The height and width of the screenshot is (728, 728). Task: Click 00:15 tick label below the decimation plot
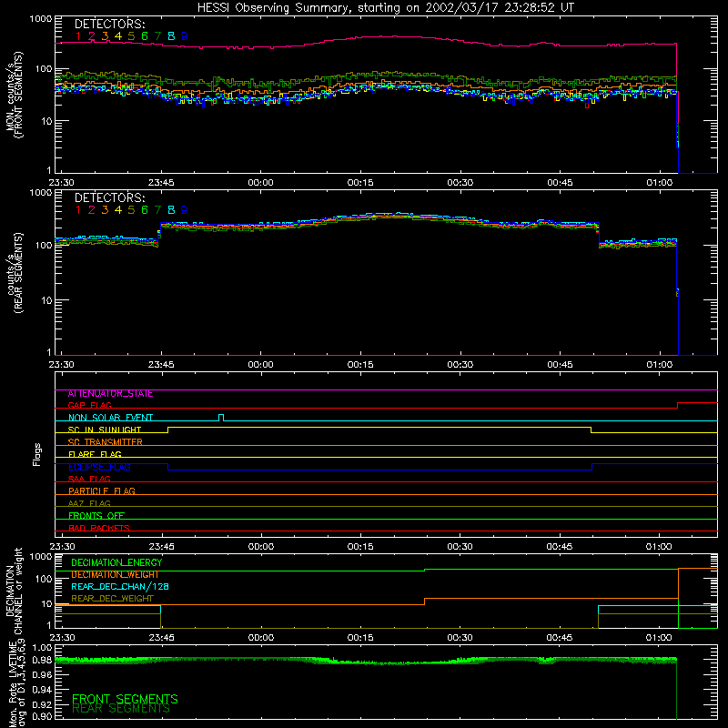coord(360,638)
